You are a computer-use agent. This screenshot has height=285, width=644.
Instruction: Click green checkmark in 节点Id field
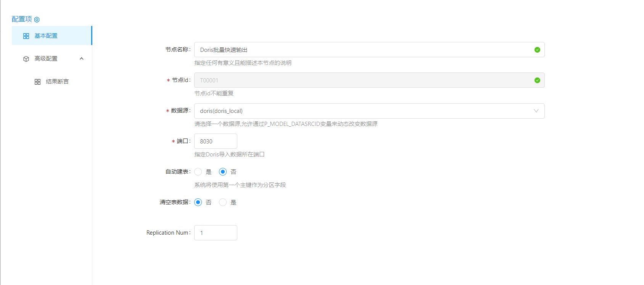coord(537,81)
